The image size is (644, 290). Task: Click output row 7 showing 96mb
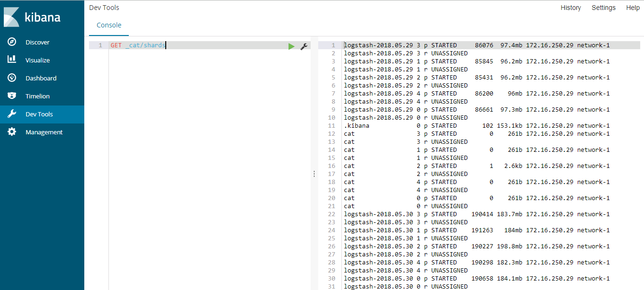point(477,93)
